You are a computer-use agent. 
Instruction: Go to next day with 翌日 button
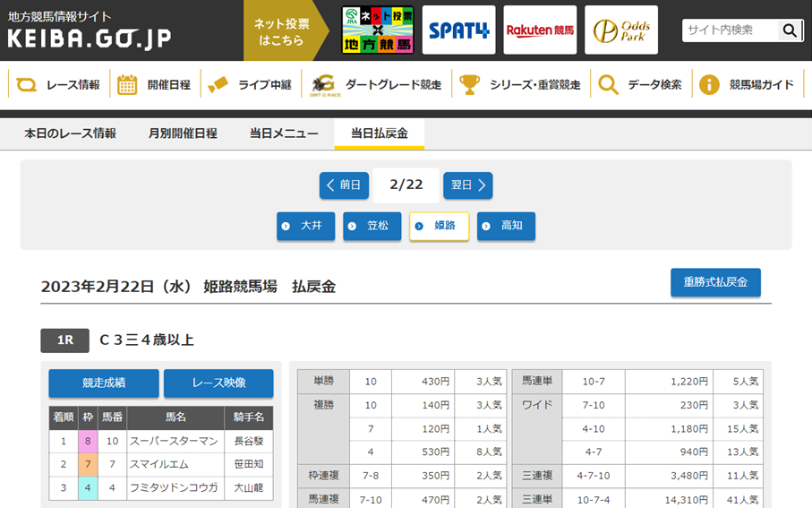(468, 185)
